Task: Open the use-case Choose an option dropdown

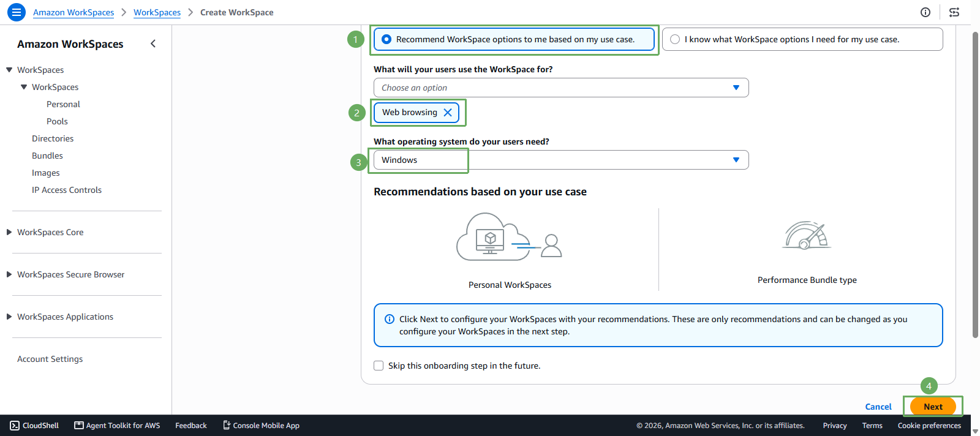Action: [561, 88]
